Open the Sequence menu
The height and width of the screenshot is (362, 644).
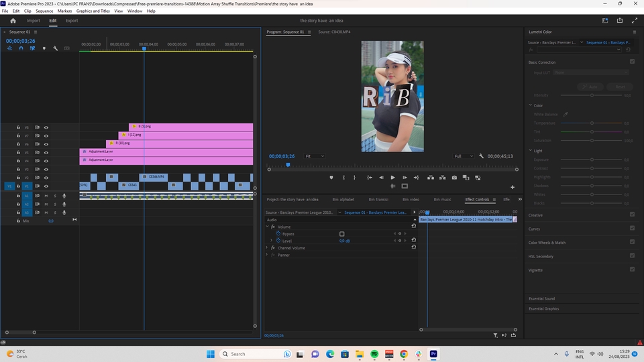44,11
